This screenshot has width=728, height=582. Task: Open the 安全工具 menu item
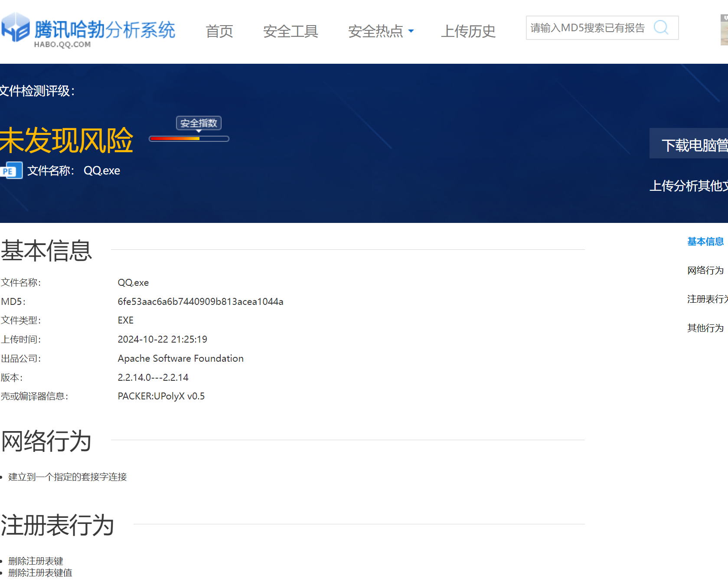point(291,31)
